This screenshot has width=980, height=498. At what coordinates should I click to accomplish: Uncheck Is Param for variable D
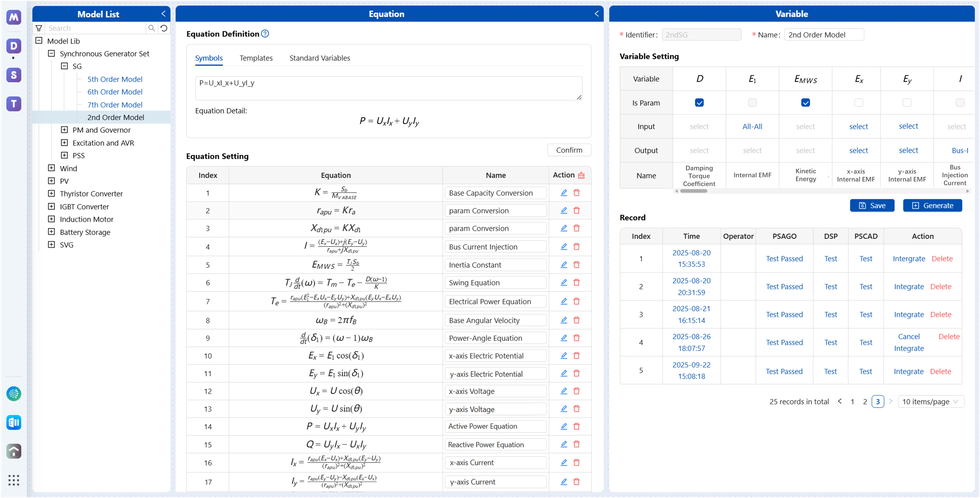point(699,103)
